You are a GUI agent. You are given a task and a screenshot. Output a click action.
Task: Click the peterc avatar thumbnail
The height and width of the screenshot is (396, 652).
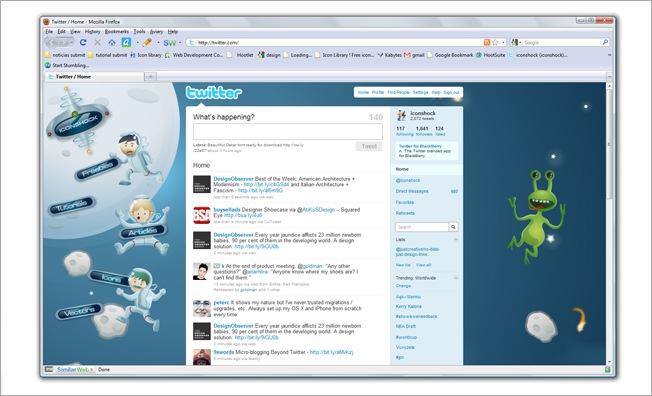(x=202, y=308)
